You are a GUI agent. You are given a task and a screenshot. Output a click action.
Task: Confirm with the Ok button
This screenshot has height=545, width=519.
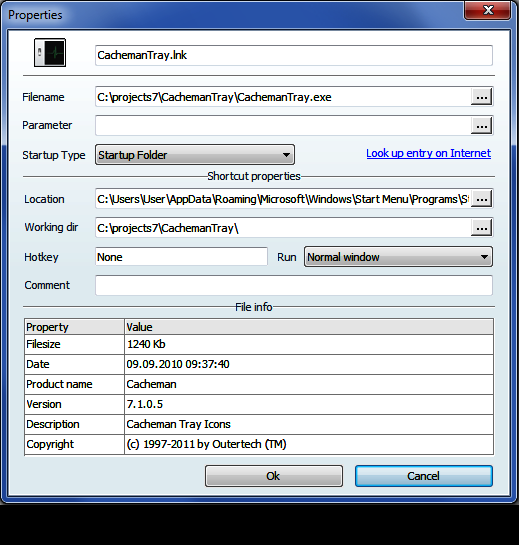[x=274, y=476]
